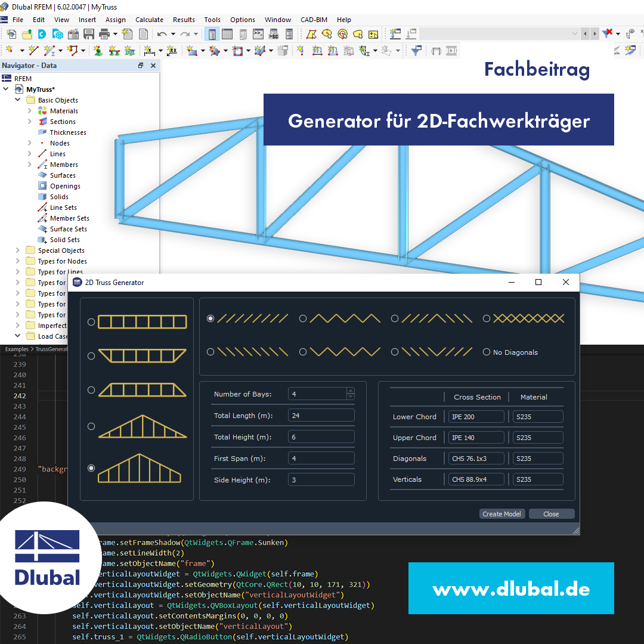Click the New Nodal Support icon

[98, 51]
